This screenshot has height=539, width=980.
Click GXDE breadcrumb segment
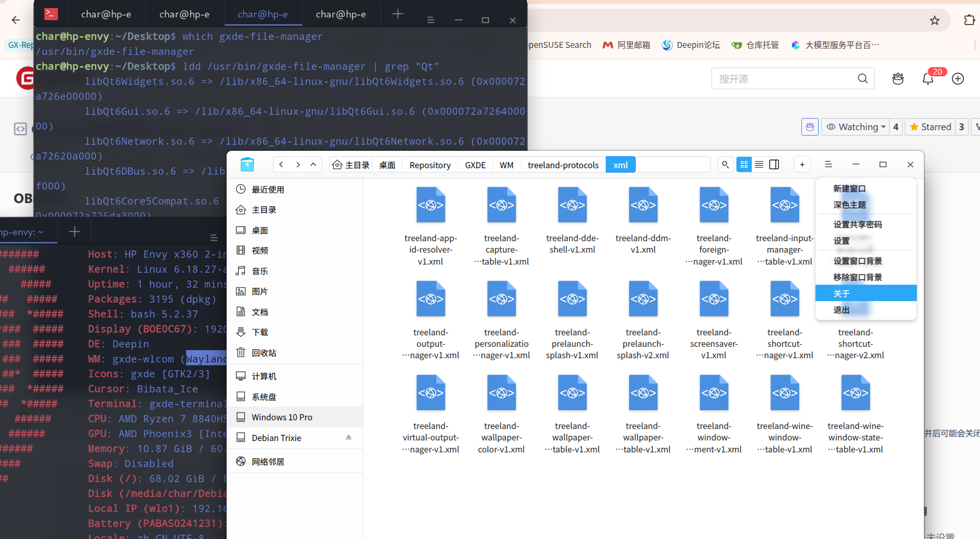(x=475, y=165)
